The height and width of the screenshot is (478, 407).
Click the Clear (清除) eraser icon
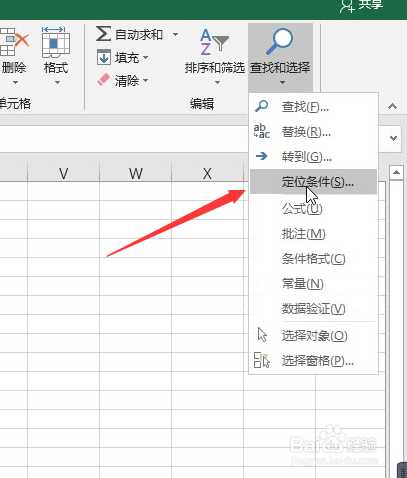(x=103, y=80)
